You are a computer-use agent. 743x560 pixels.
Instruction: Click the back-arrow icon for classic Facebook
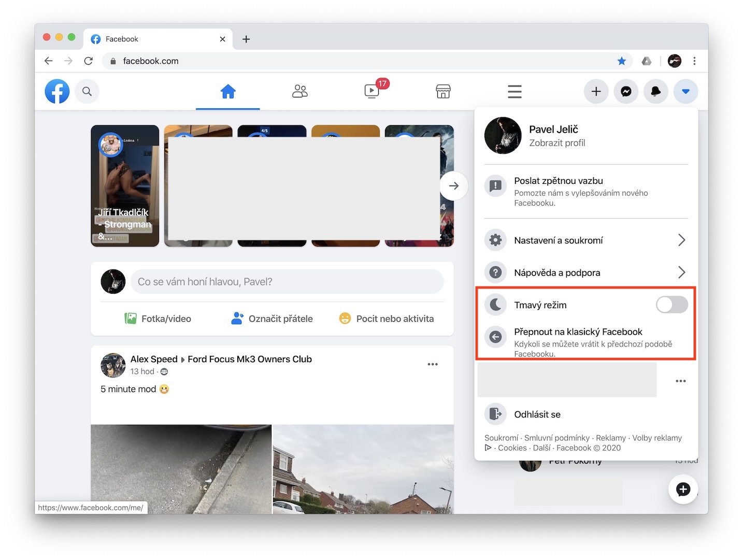coord(496,337)
